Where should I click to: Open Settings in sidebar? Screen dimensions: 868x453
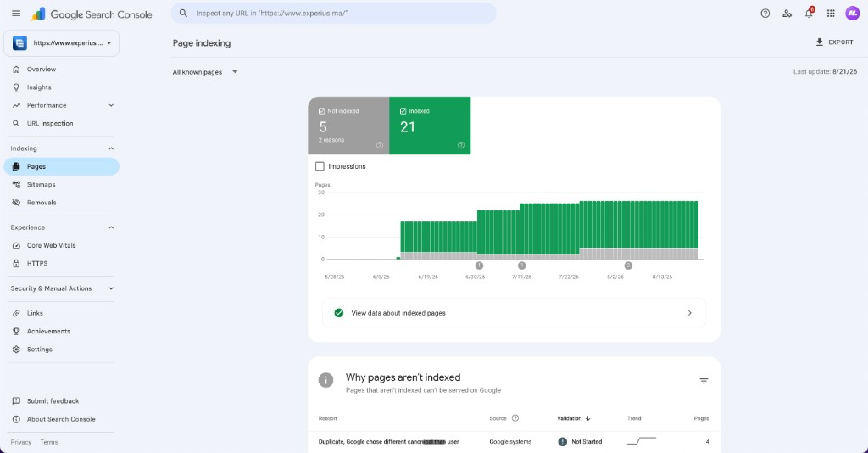tap(61, 350)
